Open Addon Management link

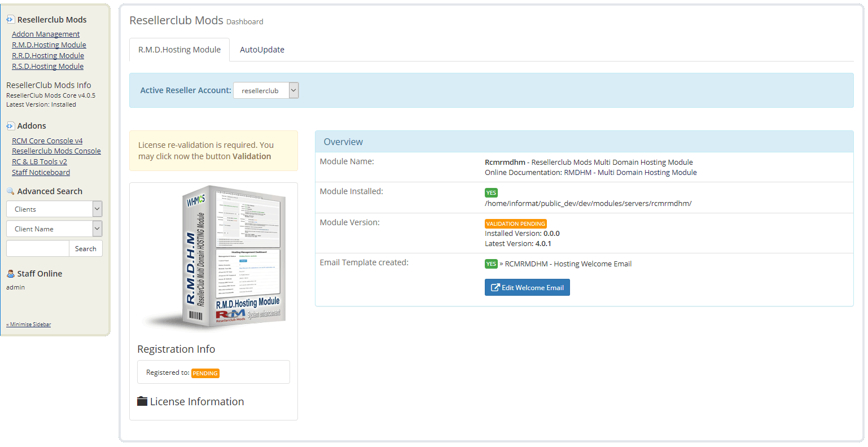click(x=46, y=34)
